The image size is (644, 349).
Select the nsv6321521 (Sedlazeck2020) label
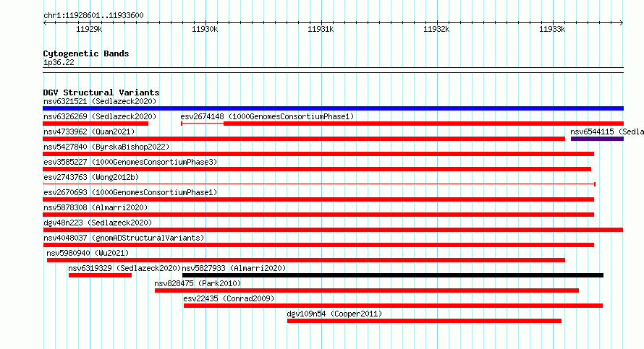[100, 101]
